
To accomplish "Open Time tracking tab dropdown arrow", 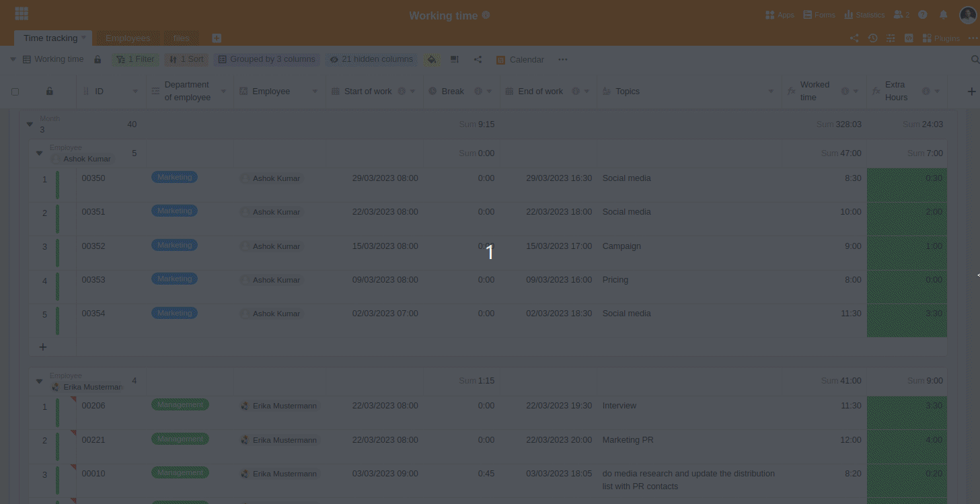I will coord(84,38).
